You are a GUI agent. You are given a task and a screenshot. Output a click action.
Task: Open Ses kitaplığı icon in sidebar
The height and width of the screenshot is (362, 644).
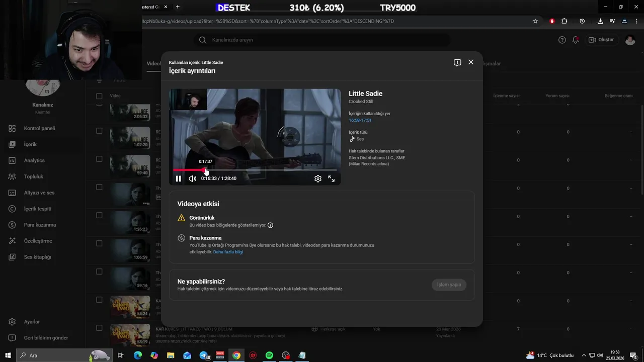(x=13, y=257)
